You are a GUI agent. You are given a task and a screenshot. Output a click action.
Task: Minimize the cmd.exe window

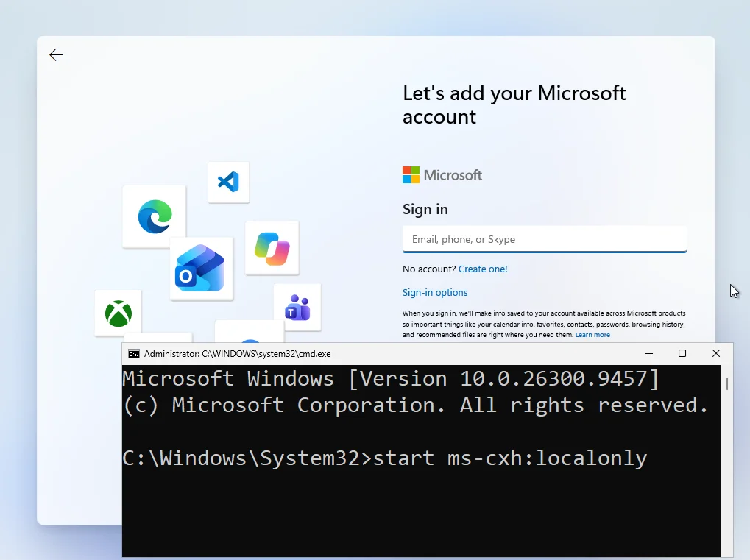(649, 353)
